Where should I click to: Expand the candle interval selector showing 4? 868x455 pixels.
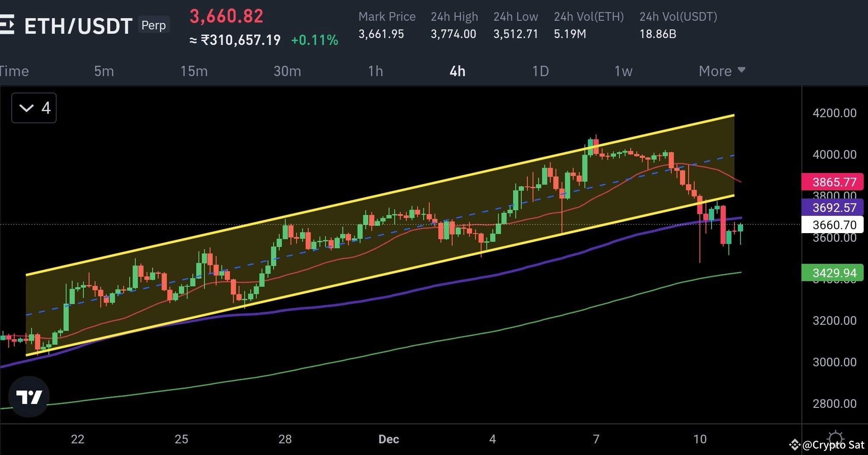tap(34, 108)
